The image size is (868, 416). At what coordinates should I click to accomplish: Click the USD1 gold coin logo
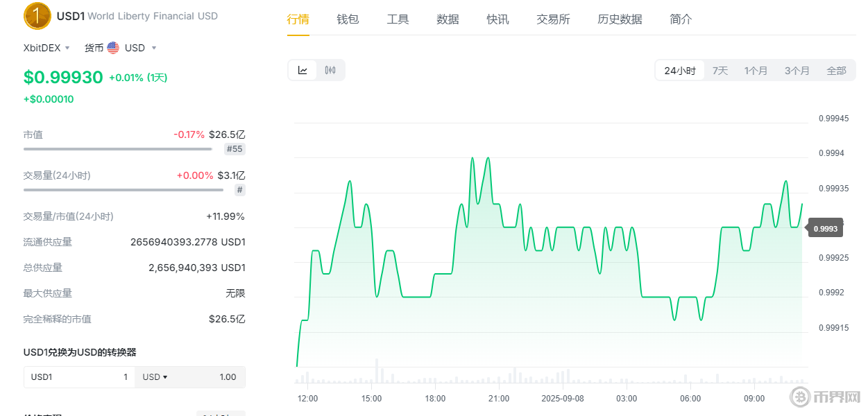coord(37,16)
